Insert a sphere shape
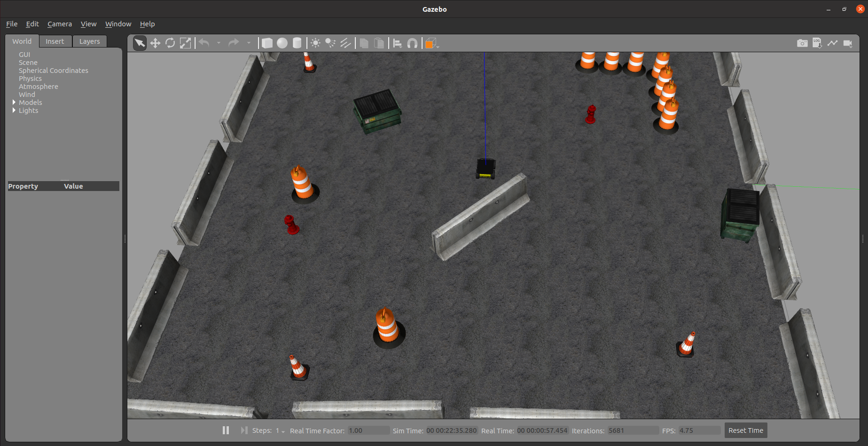 click(x=282, y=43)
